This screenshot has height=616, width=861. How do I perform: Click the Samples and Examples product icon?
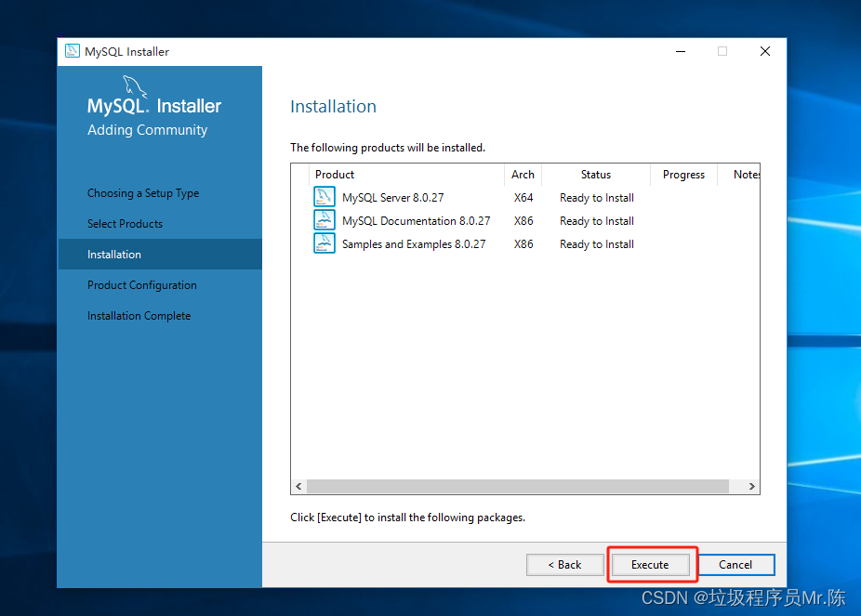click(324, 243)
